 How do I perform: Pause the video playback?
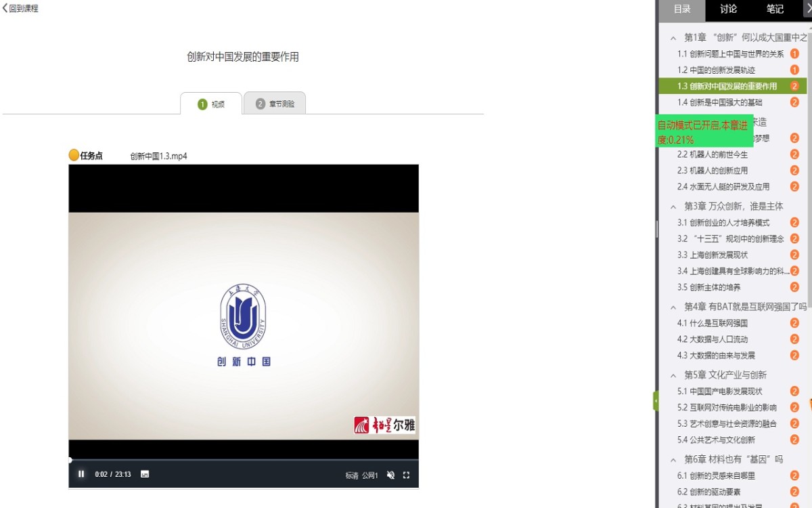coord(81,474)
